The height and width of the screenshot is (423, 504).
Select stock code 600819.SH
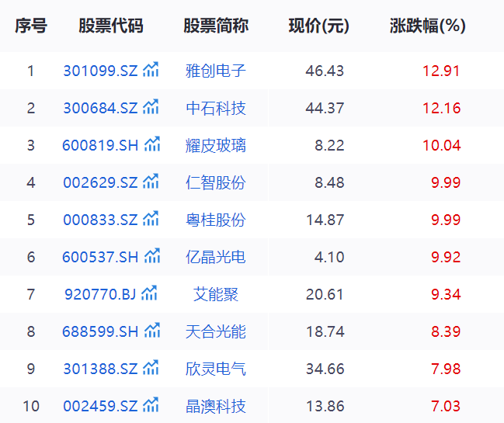coord(100,145)
